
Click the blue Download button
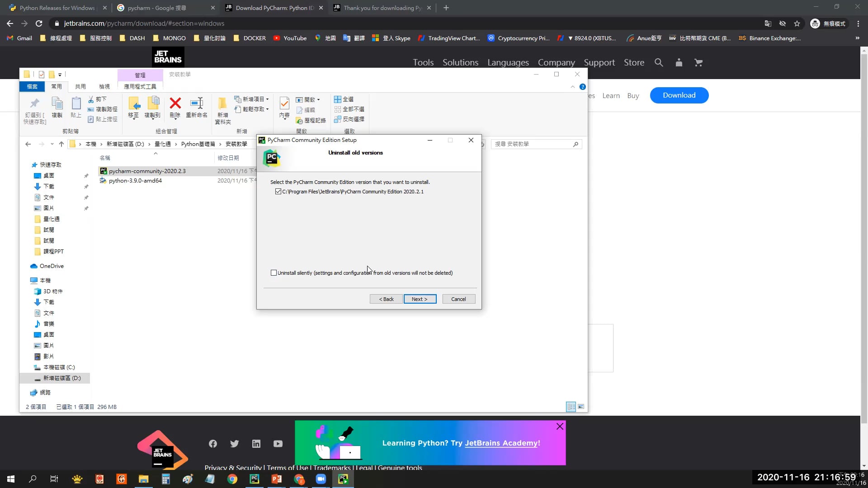pyautogui.click(x=679, y=95)
